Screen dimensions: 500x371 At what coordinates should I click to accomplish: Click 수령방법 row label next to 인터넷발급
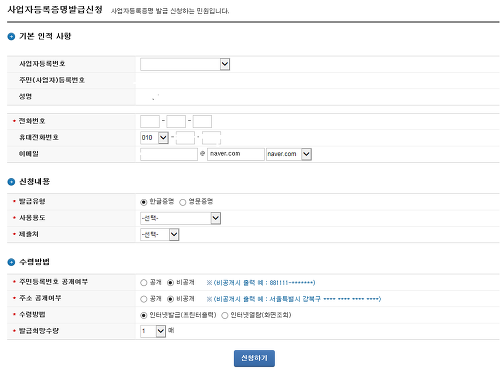pyautogui.click(x=32, y=314)
